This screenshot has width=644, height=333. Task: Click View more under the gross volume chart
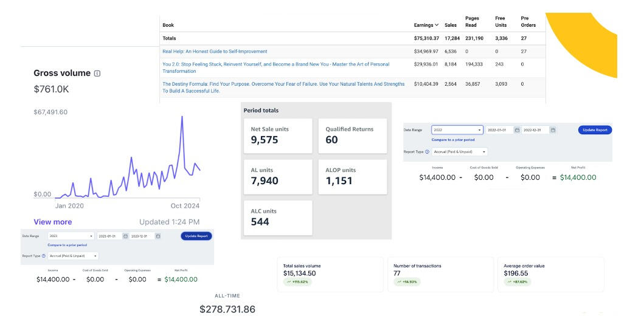coord(53,222)
